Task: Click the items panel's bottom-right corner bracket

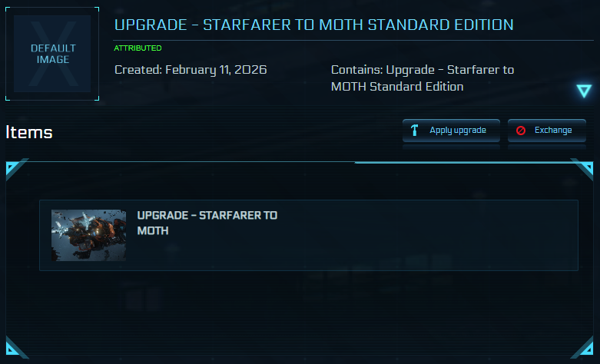Action: (583, 348)
